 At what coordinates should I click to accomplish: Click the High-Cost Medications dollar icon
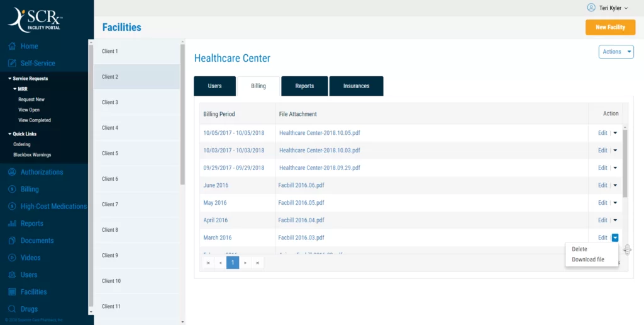(13, 207)
